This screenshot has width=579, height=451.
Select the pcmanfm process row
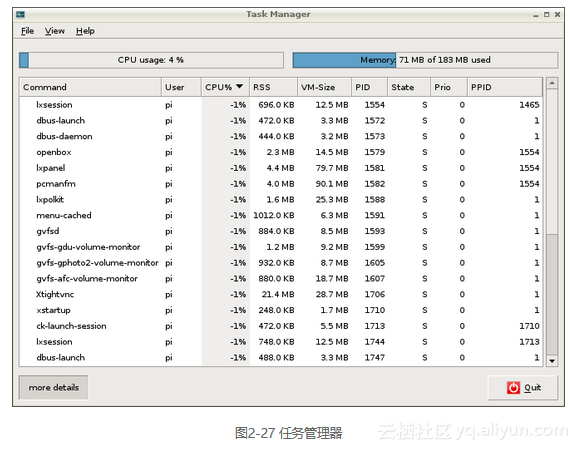[x=281, y=184]
